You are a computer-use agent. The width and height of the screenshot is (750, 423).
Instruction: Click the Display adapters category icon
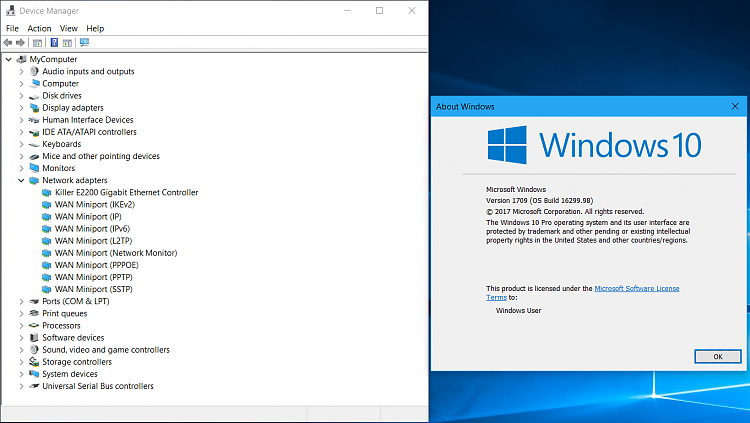pyautogui.click(x=34, y=108)
